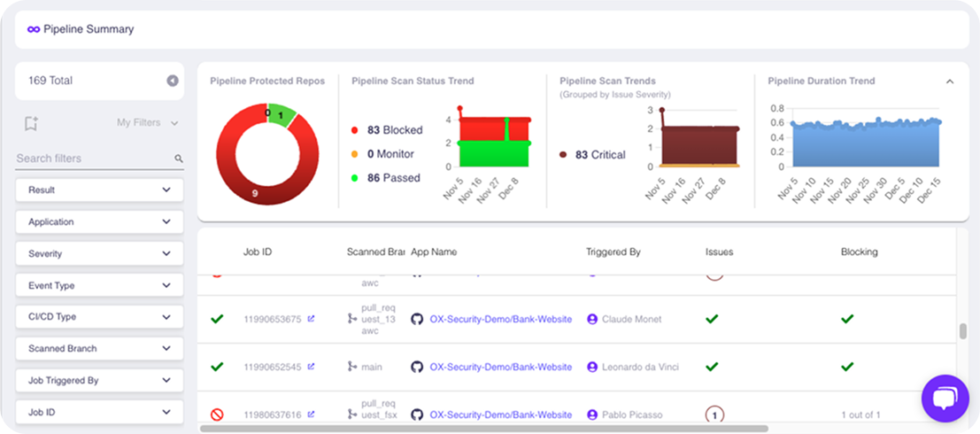Image resolution: width=980 pixels, height=434 pixels.
Task: Open external link for job 11990652545
Action: pyautogui.click(x=312, y=367)
